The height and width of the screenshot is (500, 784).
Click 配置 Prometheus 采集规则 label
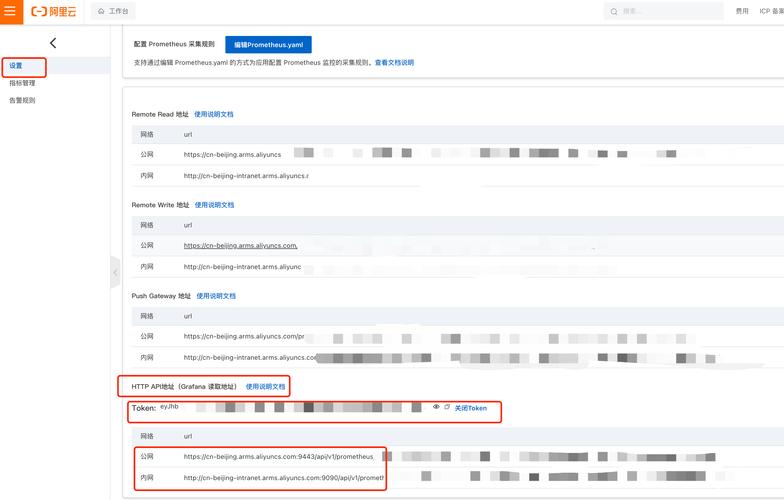pyautogui.click(x=174, y=44)
